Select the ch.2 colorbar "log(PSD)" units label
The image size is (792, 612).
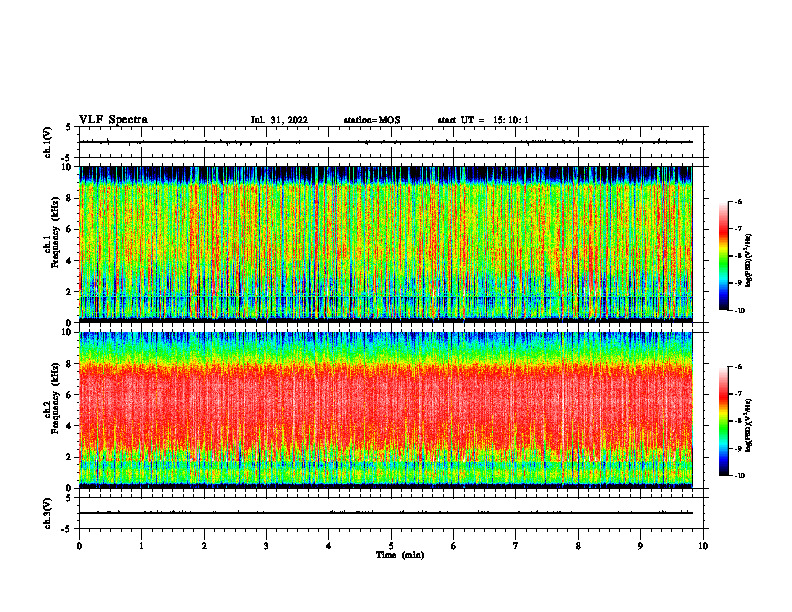749,425
